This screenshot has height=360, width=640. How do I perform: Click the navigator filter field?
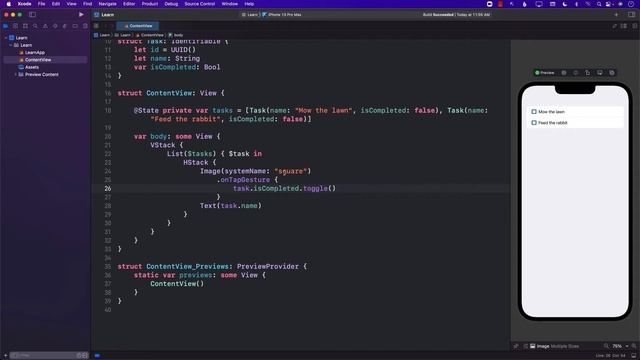[x=49, y=356]
